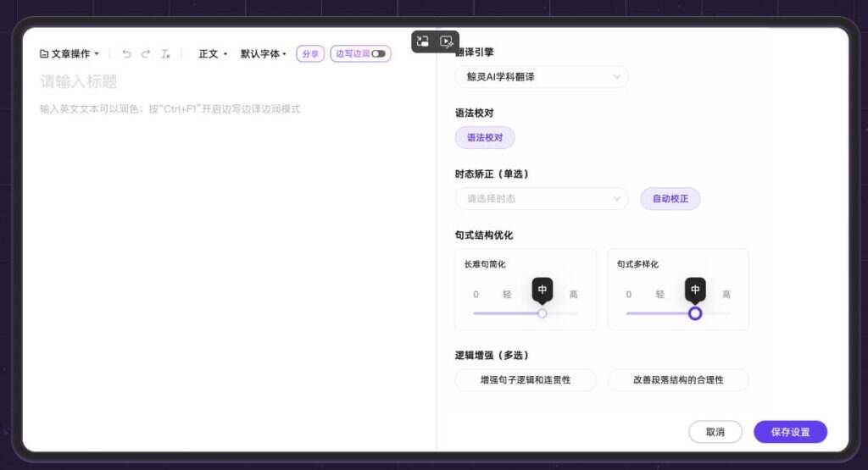Click the folder icon beside 文章操作
This screenshot has height=470, width=868.
[x=44, y=53]
